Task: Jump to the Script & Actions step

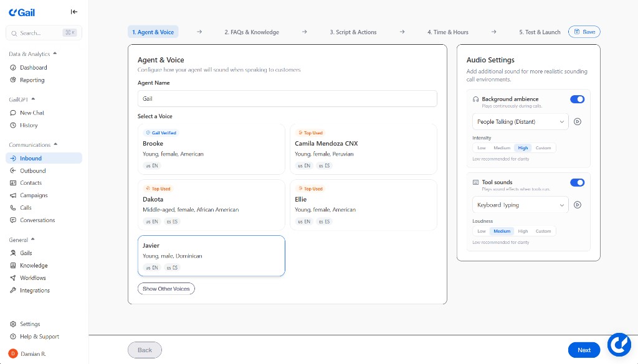Action: coord(353,32)
